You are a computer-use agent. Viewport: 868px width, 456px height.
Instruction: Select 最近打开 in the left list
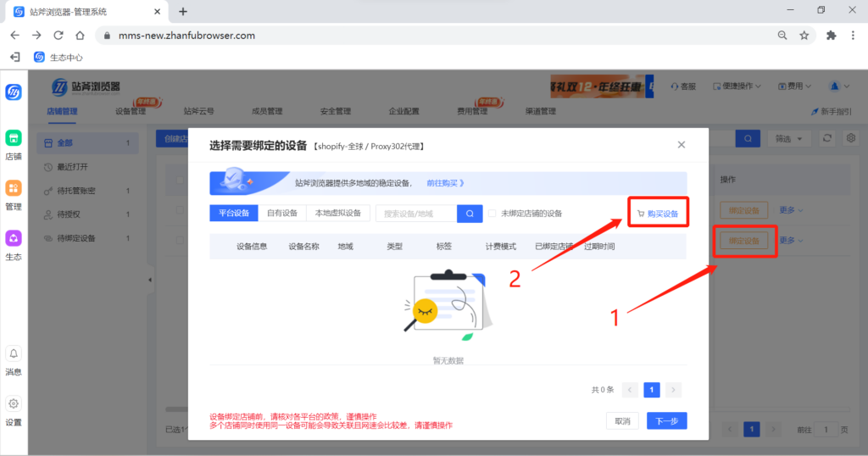pyautogui.click(x=87, y=167)
